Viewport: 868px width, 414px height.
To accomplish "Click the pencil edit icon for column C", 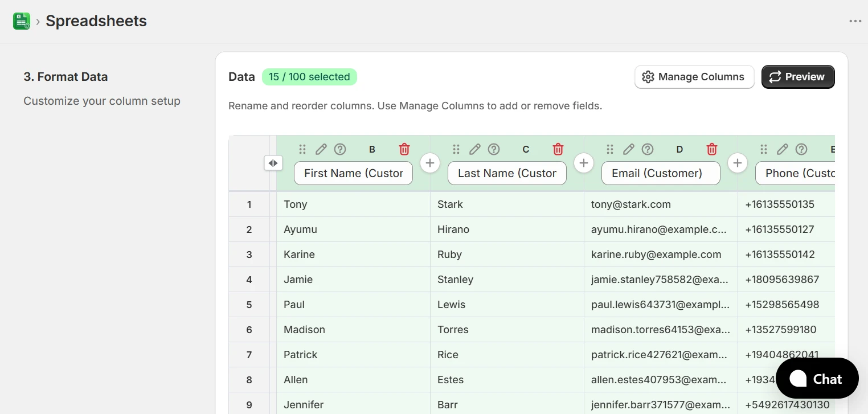I will tap(475, 149).
